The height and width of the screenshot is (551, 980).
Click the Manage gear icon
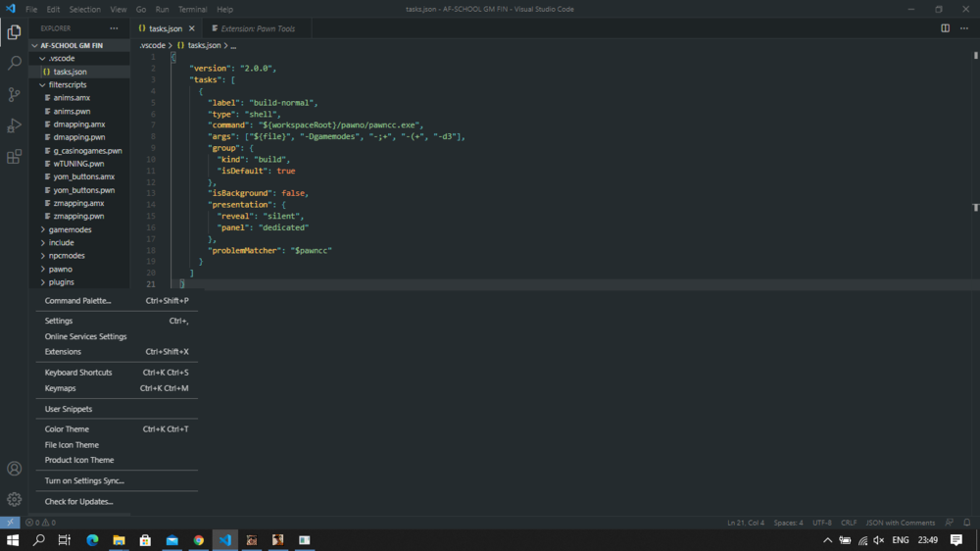(x=14, y=499)
